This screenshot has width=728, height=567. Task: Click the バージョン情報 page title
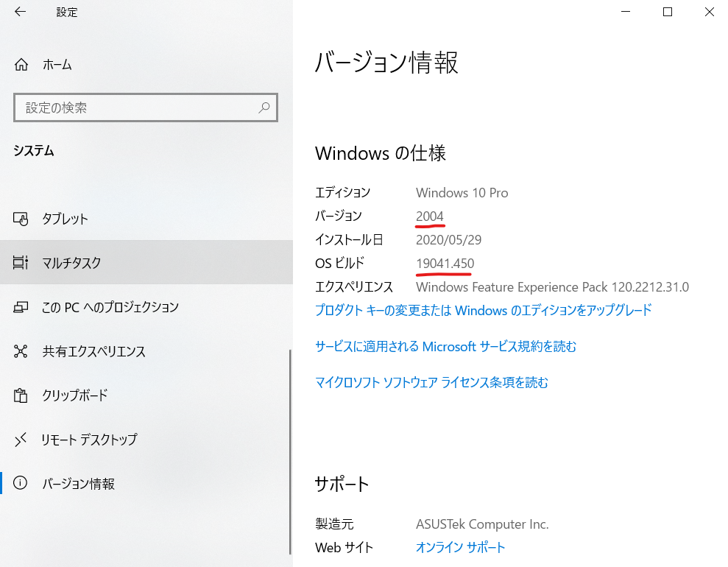(386, 63)
